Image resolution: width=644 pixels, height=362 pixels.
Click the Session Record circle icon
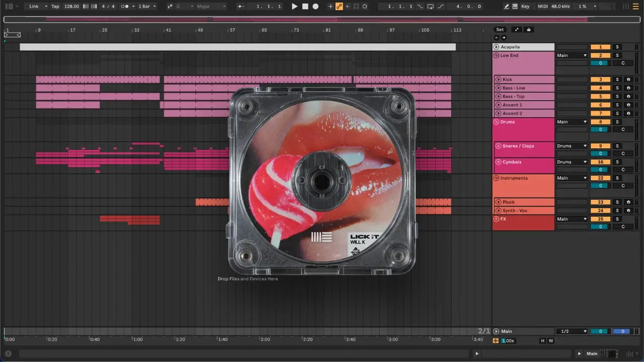[365, 7]
